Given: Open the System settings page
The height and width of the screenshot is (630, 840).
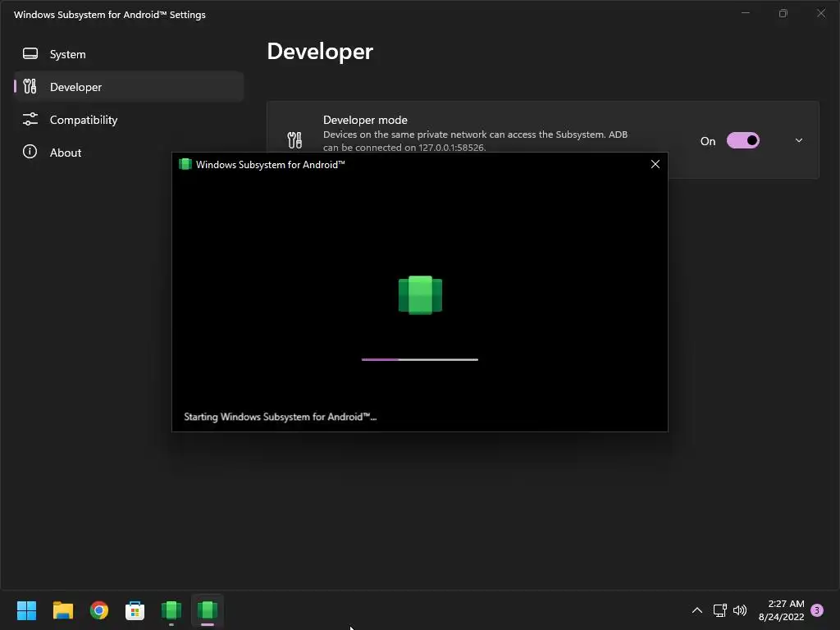Looking at the screenshot, I should click(x=129, y=54).
